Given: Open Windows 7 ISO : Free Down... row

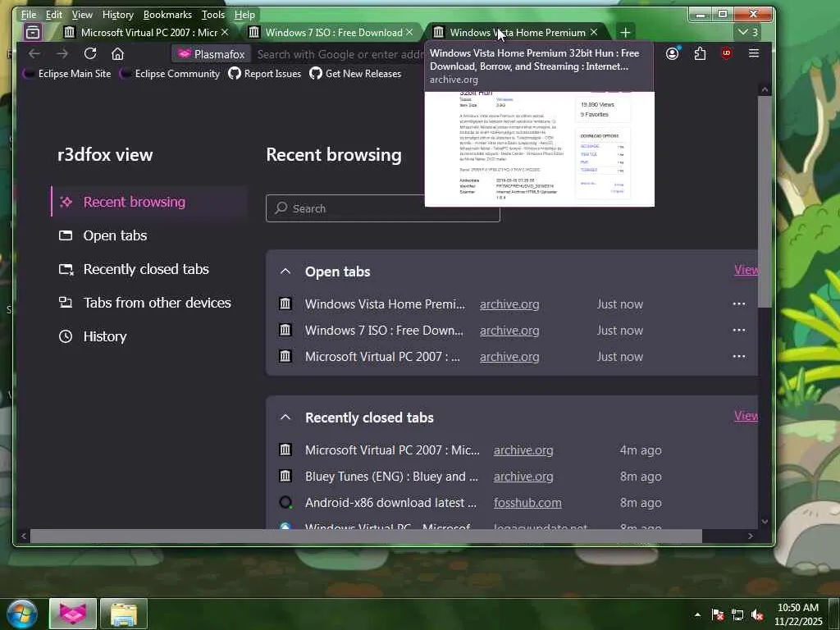Looking at the screenshot, I should (x=384, y=331).
